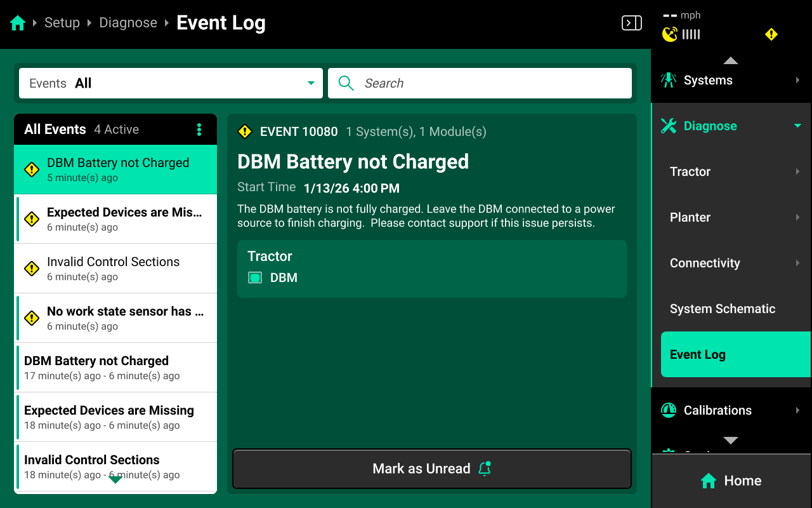Click the yellow warning diamond in the status bar
This screenshot has height=508, width=812.
[x=771, y=34]
